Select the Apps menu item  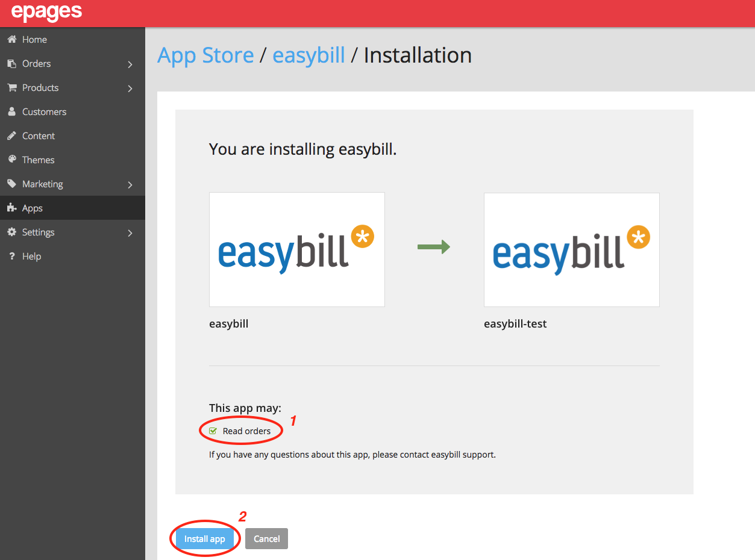point(72,208)
